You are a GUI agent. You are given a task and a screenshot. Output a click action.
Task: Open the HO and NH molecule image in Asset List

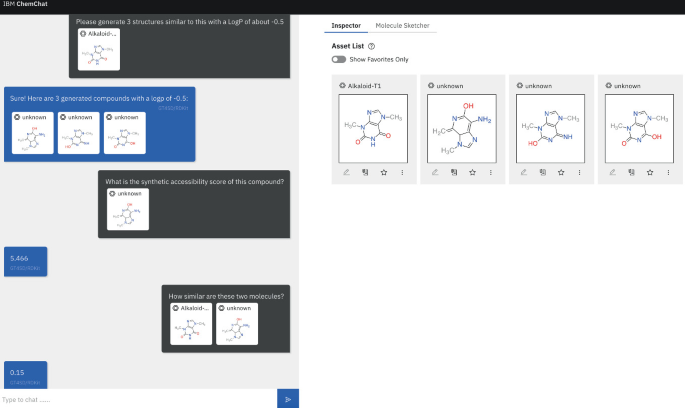click(x=550, y=128)
